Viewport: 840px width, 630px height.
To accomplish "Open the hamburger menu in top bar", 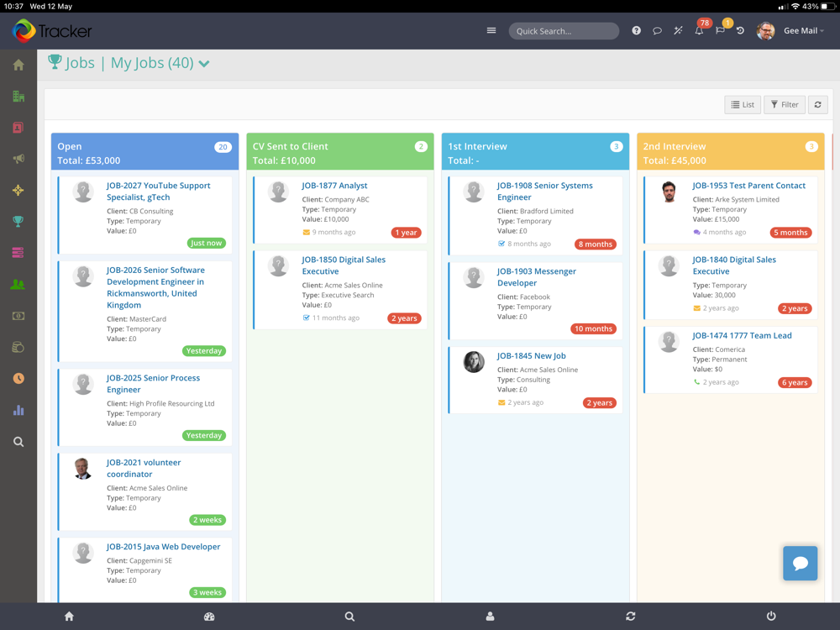I will [491, 30].
